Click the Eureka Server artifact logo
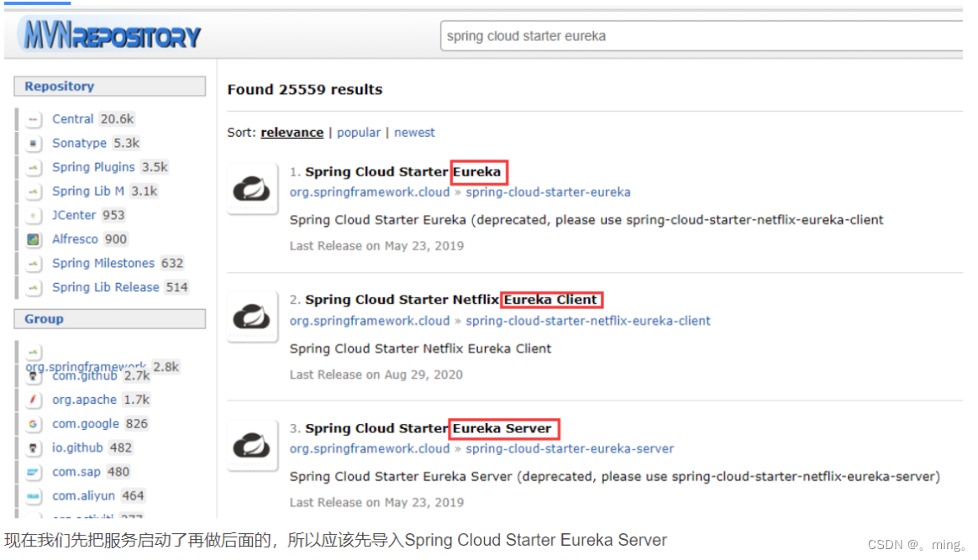Screen dimensions: 978x560 click(x=252, y=445)
